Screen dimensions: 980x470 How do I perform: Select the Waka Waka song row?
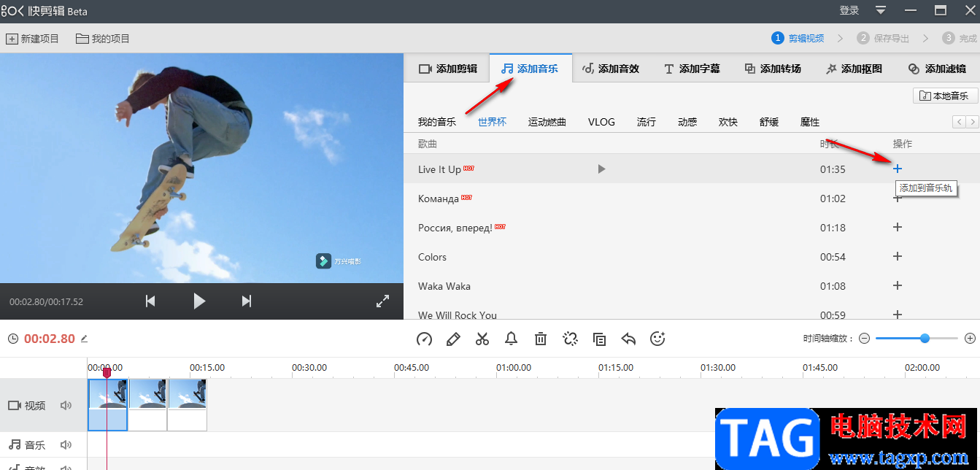click(x=692, y=286)
